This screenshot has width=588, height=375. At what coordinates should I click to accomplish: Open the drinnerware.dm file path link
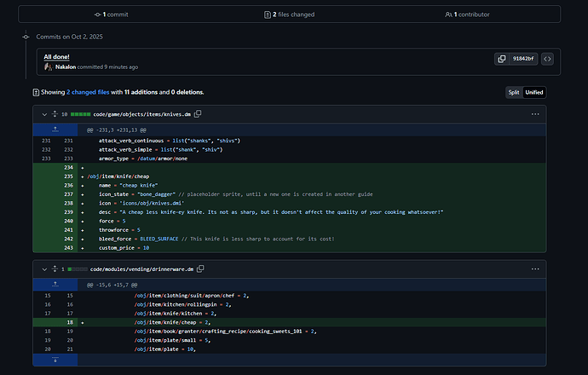[x=141, y=269]
